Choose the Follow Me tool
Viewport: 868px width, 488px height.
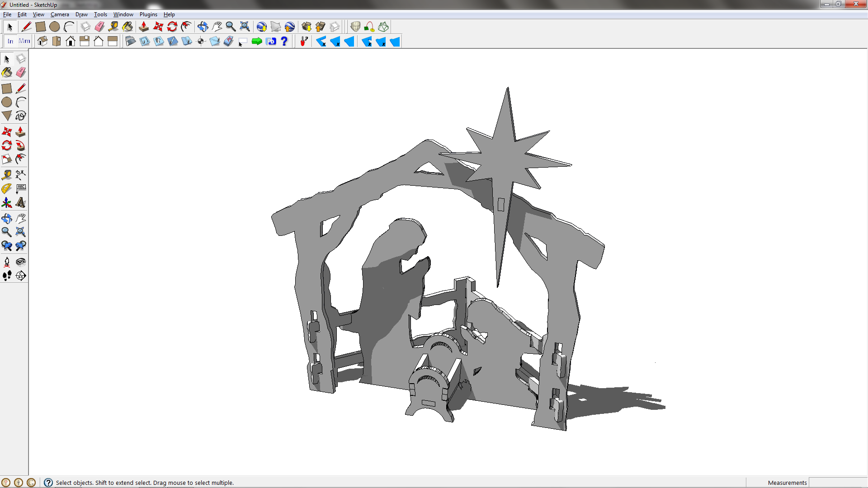(20, 145)
